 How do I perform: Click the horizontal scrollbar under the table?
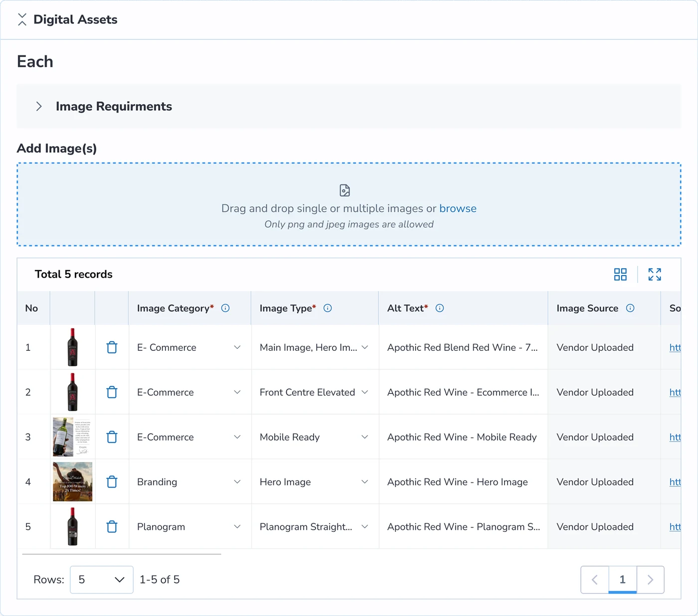coord(122,554)
